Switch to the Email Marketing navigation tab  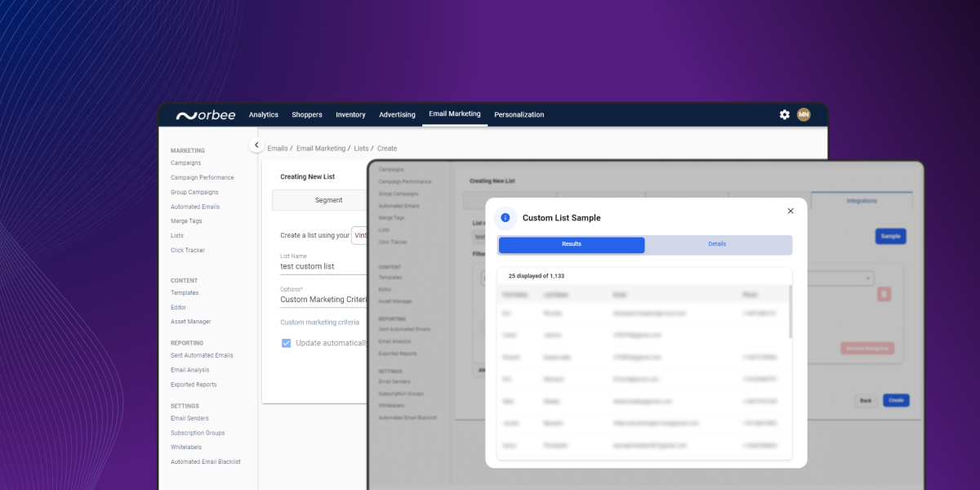(455, 114)
